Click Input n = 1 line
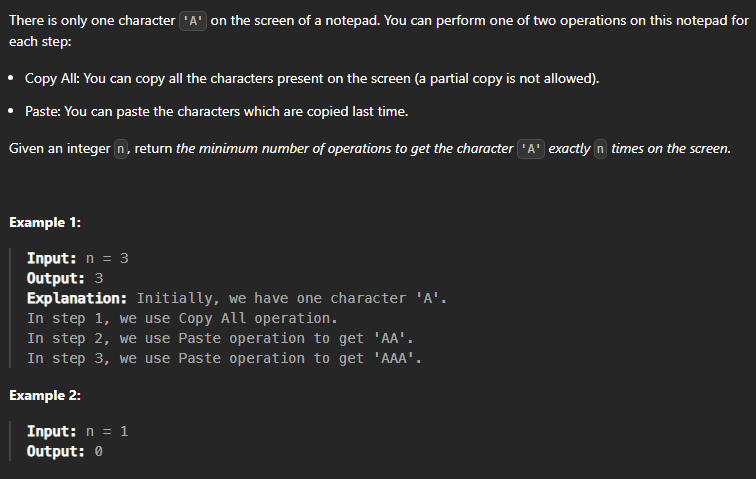 78,431
